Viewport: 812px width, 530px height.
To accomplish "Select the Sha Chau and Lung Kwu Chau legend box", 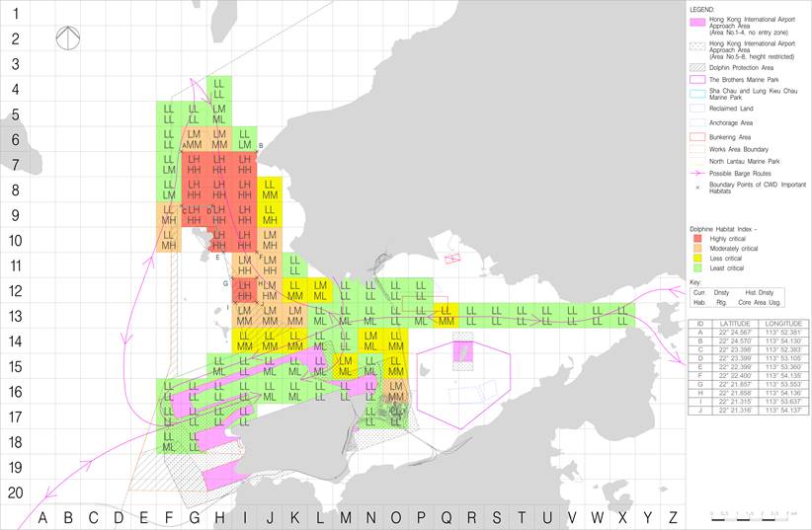I will (697, 93).
